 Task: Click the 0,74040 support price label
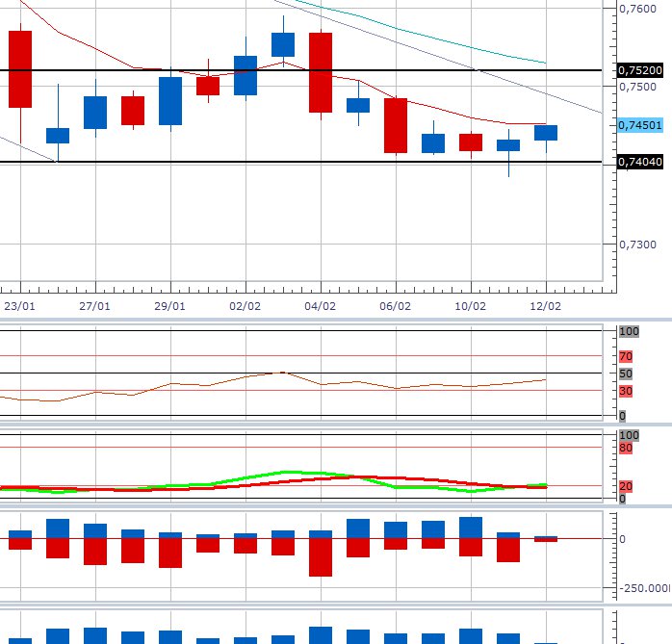(639, 162)
